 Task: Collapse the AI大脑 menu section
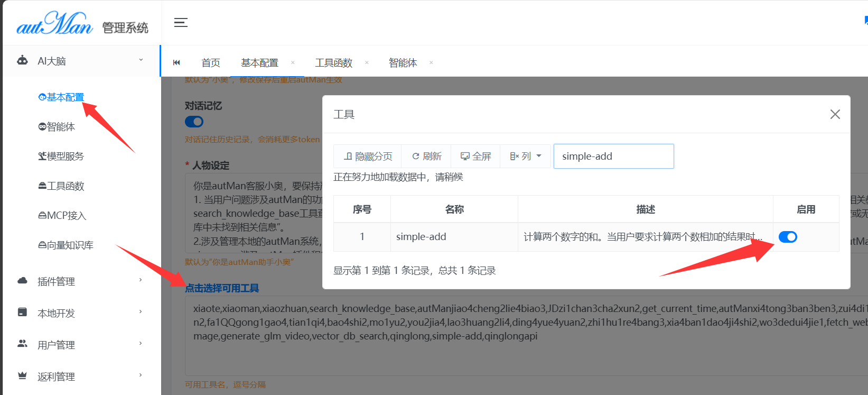141,60
